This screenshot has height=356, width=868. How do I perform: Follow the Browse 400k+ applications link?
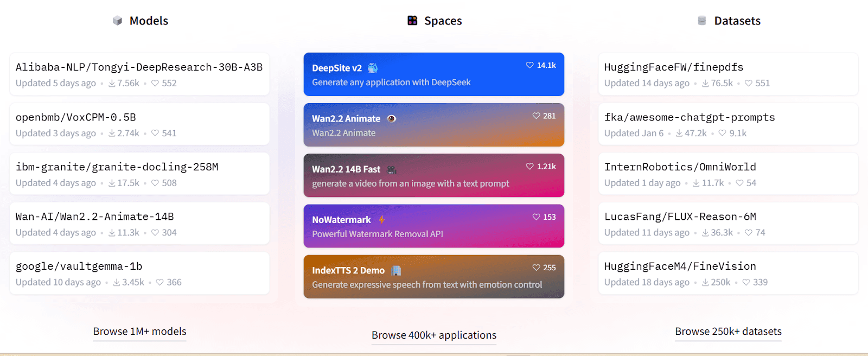(434, 335)
